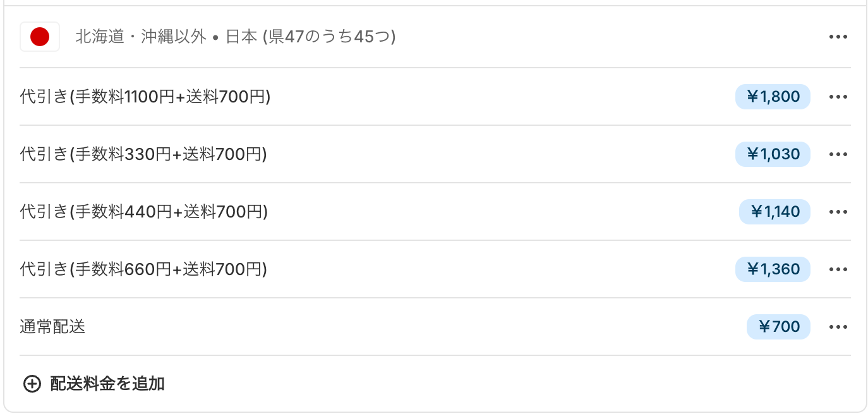Select the 代引き 手数料1100円 rate name
868x416 pixels.
pyautogui.click(x=145, y=97)
